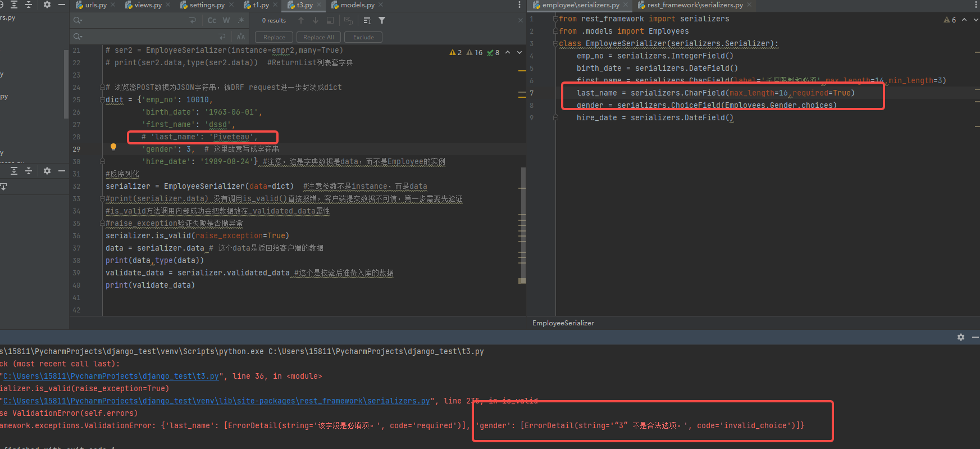Open run console settings gear
980x449 pixels.
[961, 337]
